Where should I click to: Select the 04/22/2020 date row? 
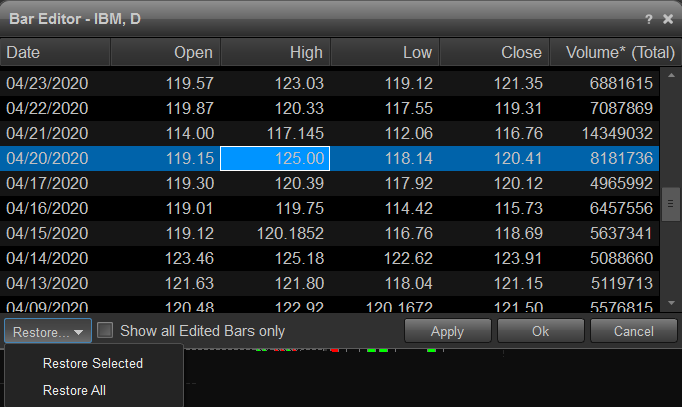click(x=329, y=108)
